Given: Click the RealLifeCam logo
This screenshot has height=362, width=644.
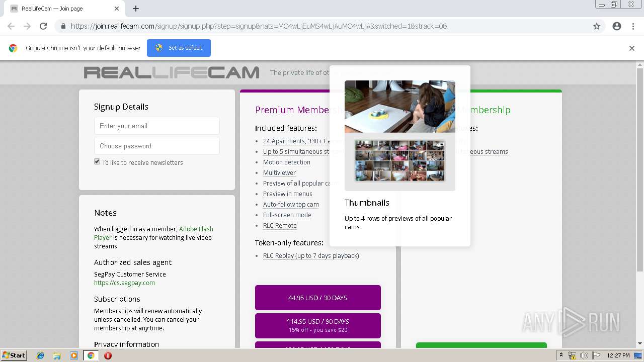Looking at the screenshot, I should coord(172,72).
